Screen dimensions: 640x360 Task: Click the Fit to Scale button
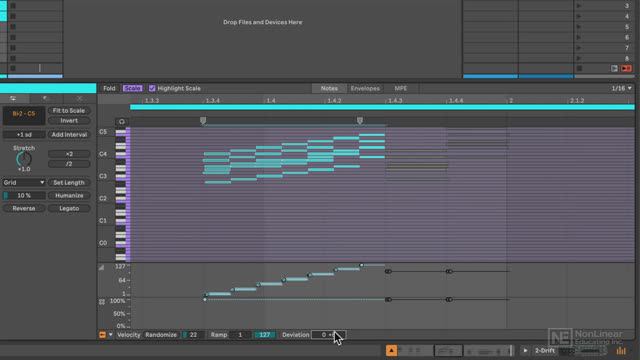(x=69, y=111)
